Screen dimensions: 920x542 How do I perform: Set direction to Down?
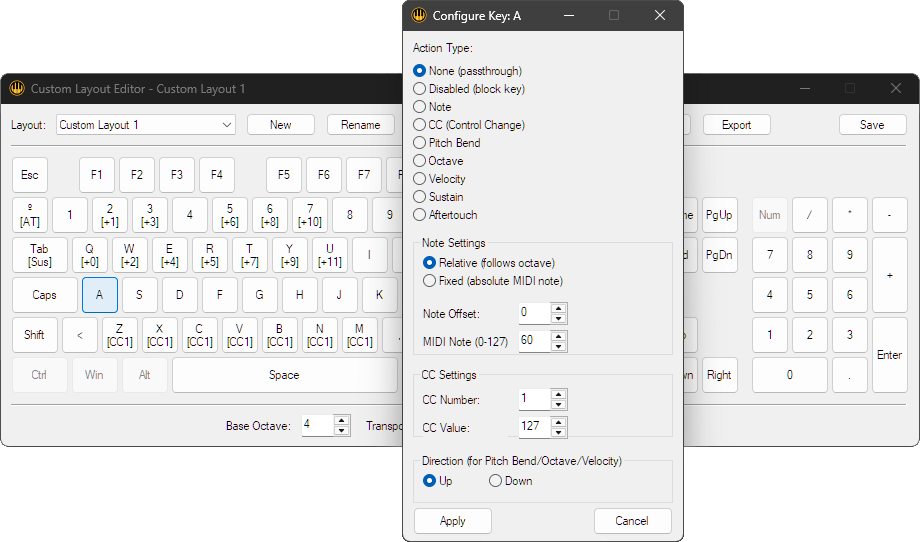click(x=495, y=481)
